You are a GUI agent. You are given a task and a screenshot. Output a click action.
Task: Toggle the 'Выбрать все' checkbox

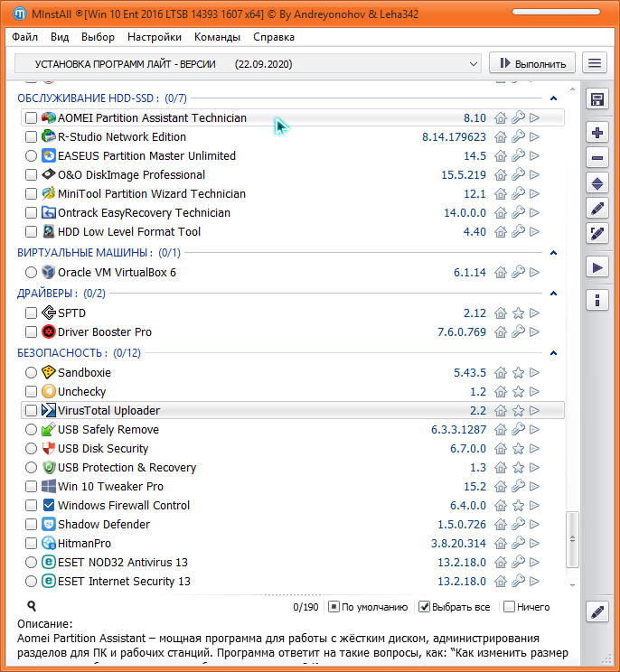(425, 607)
